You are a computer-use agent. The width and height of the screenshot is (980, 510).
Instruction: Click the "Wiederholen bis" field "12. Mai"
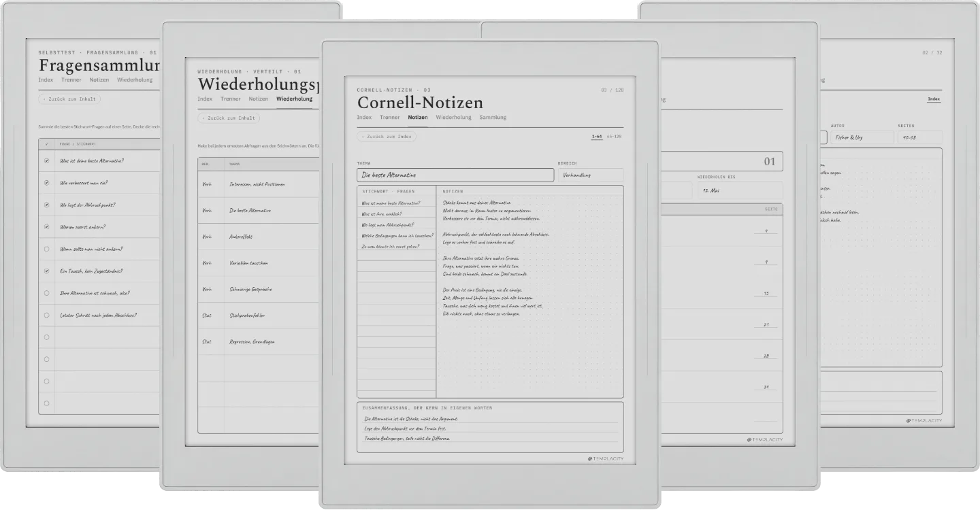tap(740, 190)
